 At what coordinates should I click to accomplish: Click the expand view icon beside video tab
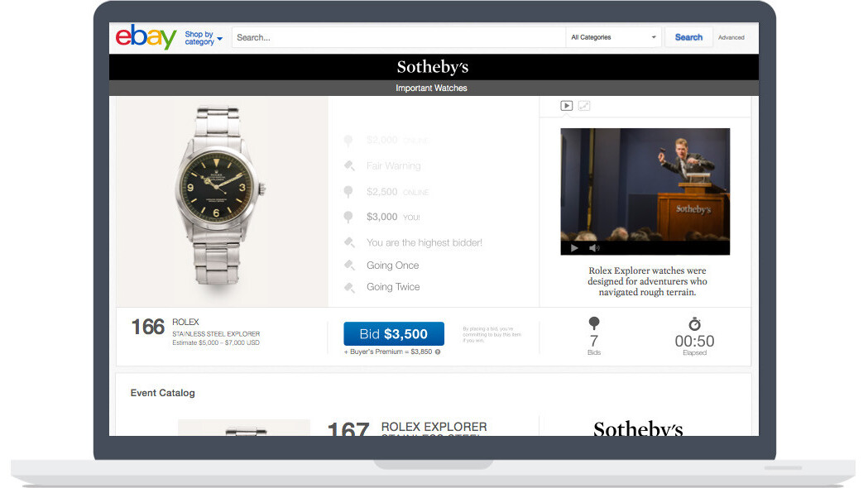[x=584, y=106]
